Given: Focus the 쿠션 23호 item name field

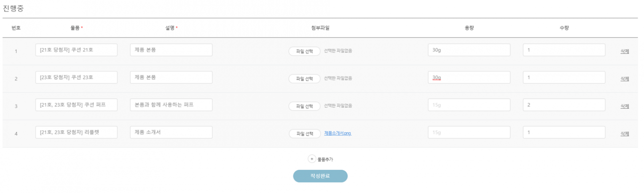Looking at the screenshot, I should [x=76, y=77].
